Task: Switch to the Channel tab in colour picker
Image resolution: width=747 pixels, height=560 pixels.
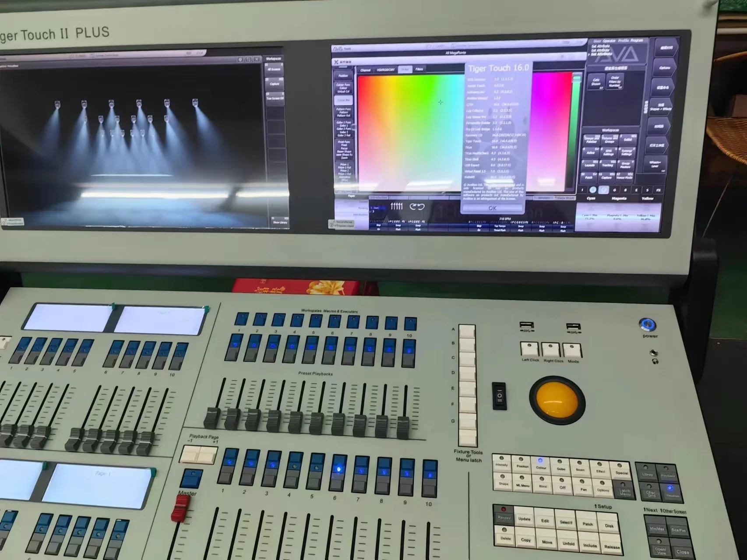Action: (366, 70)
